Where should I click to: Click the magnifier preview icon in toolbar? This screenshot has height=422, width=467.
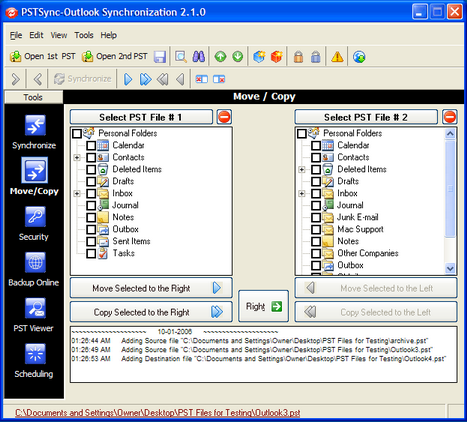click(181, 57)
